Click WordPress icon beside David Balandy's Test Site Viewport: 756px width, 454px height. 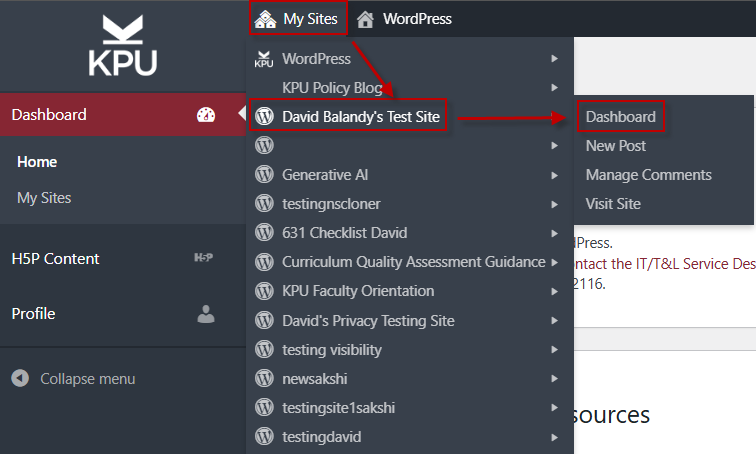[264, 116]
